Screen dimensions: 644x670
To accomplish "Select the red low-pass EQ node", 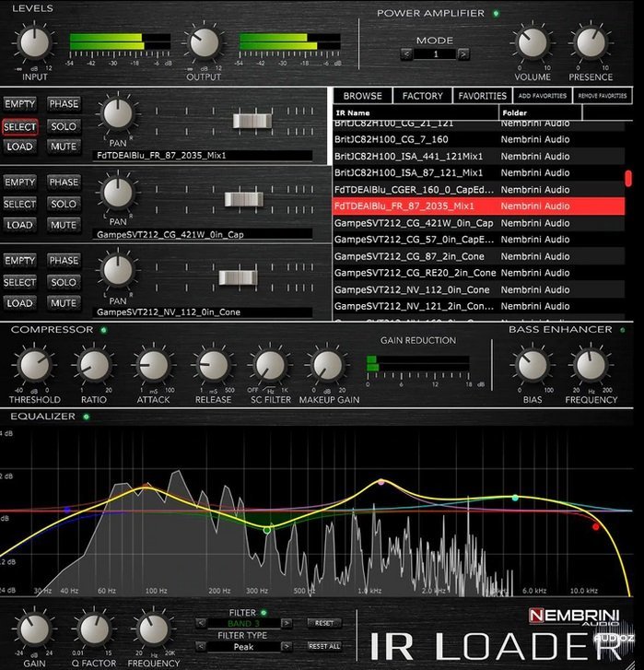I will (596, 527).
